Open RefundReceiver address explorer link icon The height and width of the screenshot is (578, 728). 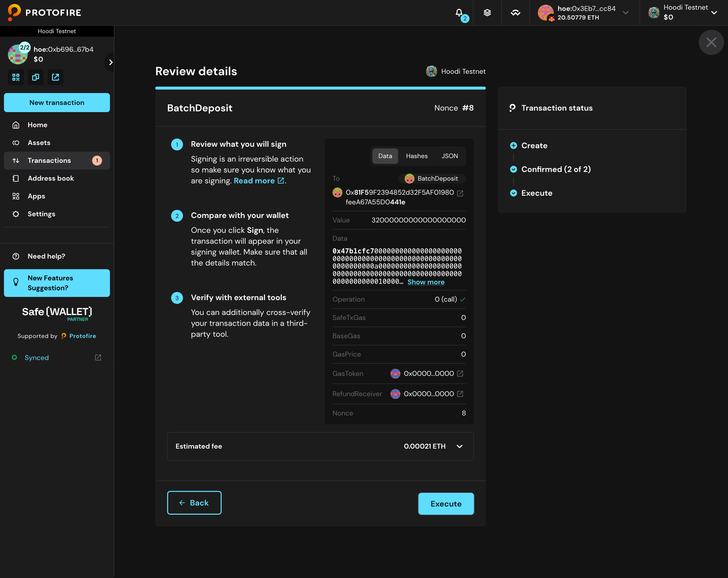point(460,394)
